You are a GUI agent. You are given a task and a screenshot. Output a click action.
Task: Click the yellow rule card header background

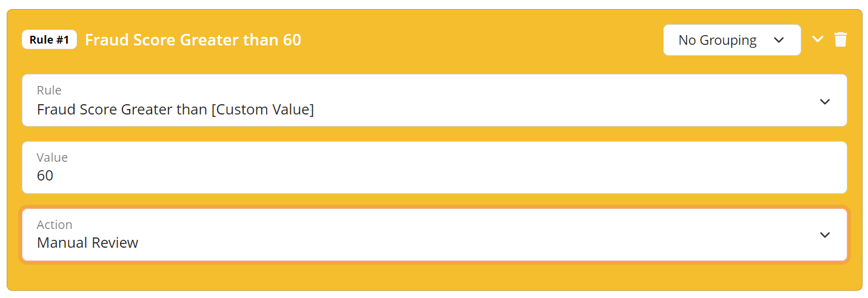[479, 40]
